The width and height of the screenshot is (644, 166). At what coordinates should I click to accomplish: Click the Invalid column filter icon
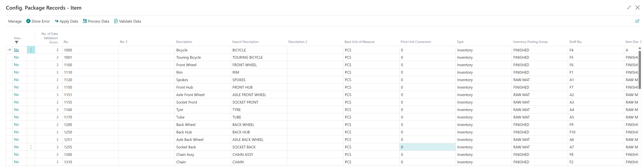click(x=17, y=42)
